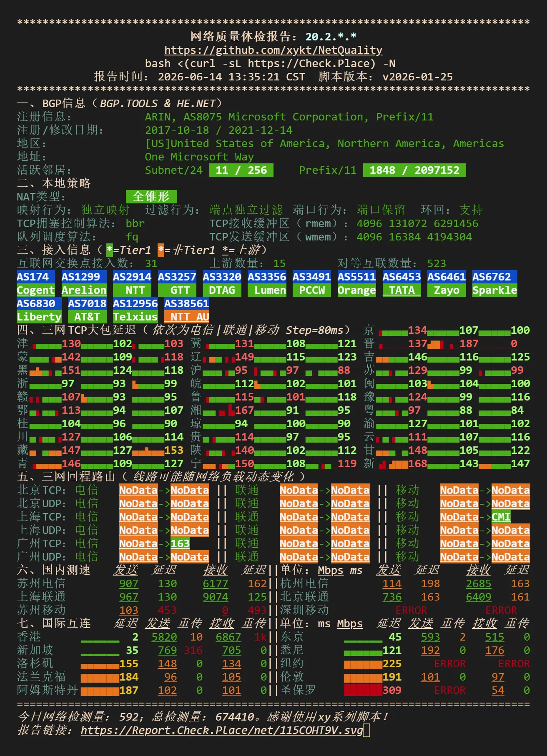Click the green 'CMI' route badge
This screenshot has width=547, height=756.
click(x=501, y=517)
